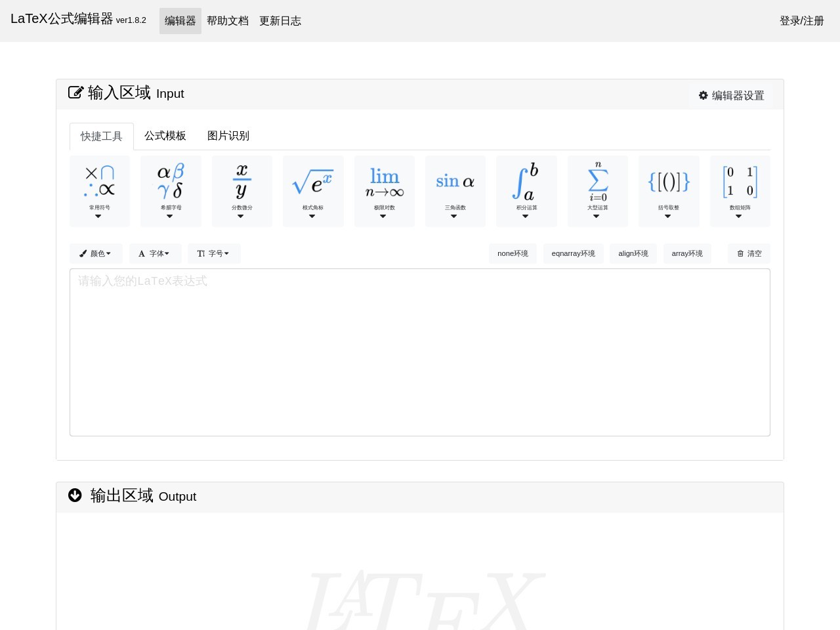
Task: Open editor settings (编辑器设置)
Action: (731, 96)
